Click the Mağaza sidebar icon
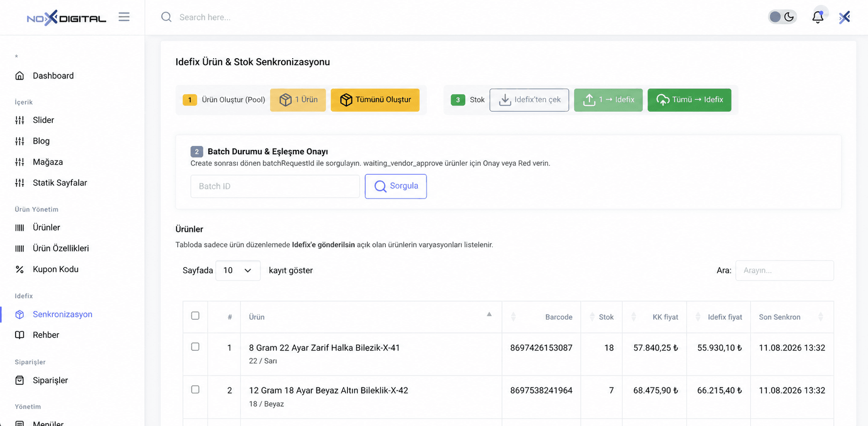Viewport: 868px width, 426px height. pyautogui.click(x=19, y=162)
